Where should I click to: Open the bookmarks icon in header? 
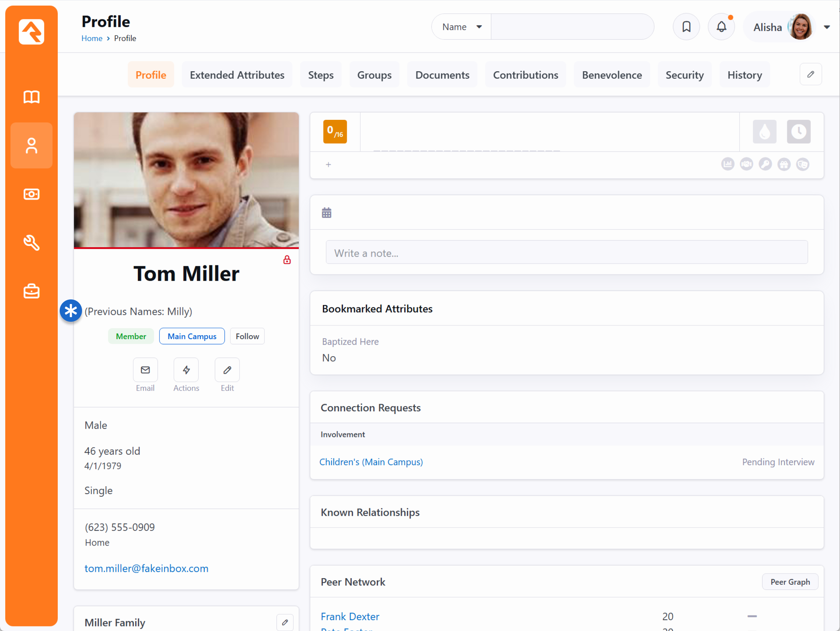[x=686, y=27]
